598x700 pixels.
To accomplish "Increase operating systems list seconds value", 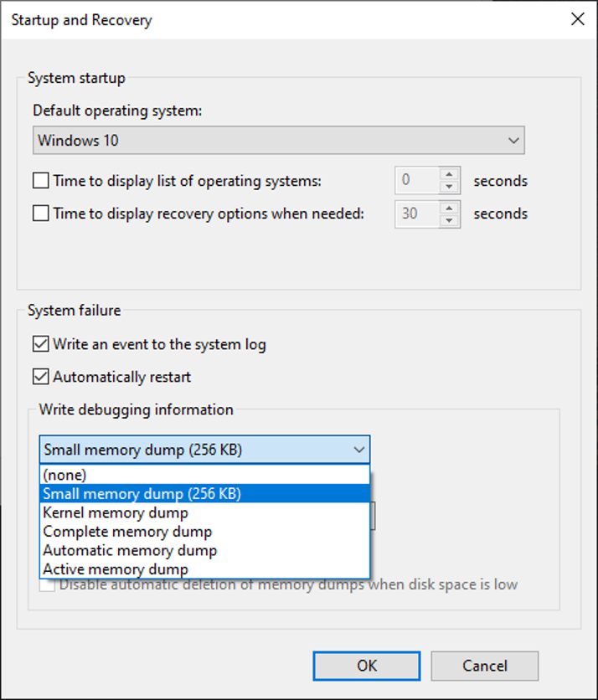I will (451, 174).
